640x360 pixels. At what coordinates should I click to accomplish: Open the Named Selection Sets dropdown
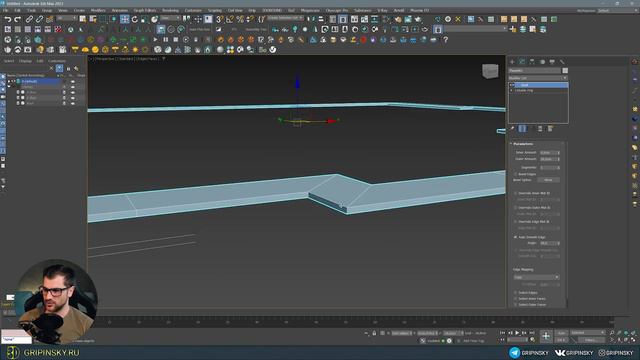click(286, 18)
